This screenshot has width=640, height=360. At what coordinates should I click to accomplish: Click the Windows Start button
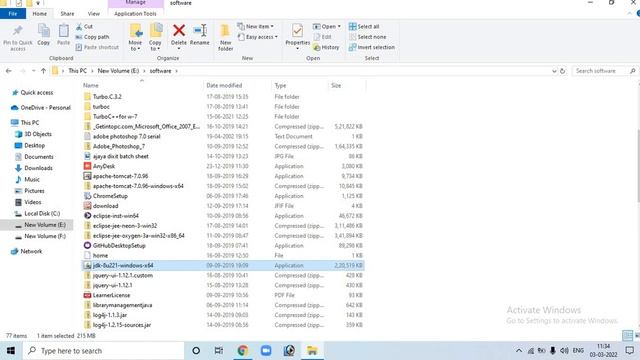(11, 351)
